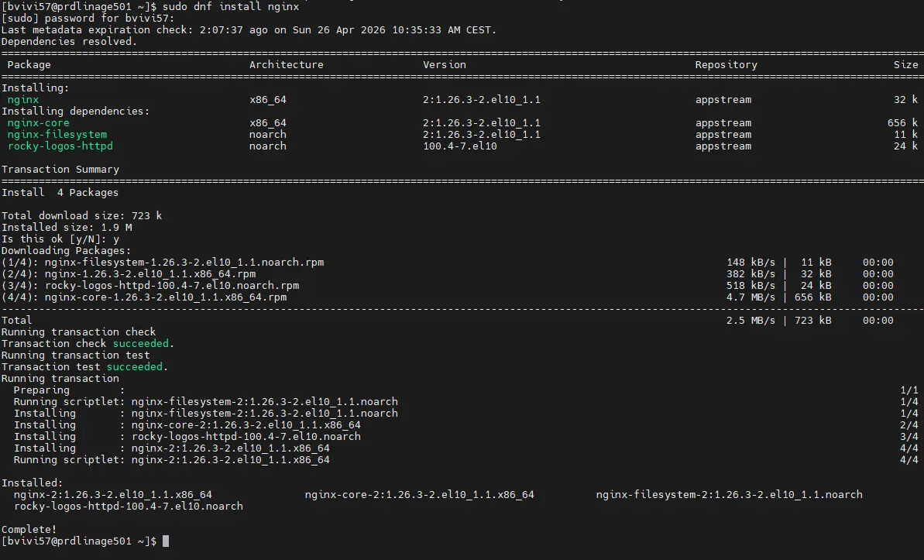Click size '656 k' in nginx-core row
924x560 pixels.
(x=903, y=123)
